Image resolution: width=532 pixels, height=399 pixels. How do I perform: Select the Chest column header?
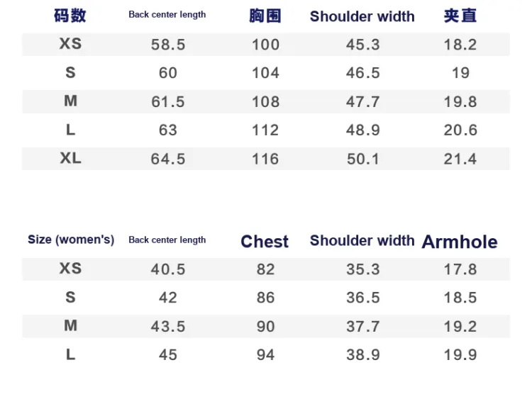[265, 242]
